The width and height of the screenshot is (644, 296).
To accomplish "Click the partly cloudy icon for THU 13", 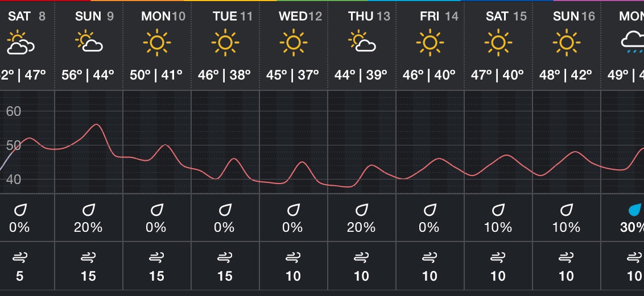I will click(x=361, y=40).
